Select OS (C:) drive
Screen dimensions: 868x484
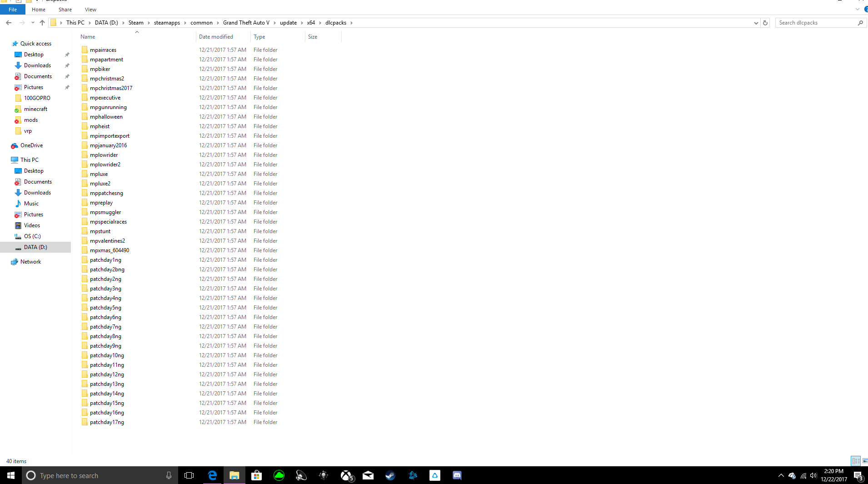[x=32, y=236]
